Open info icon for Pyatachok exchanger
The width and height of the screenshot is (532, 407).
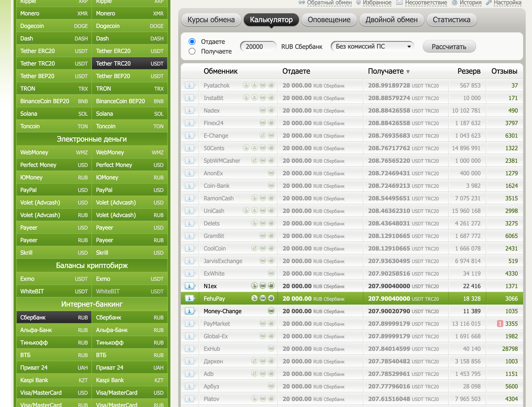[190, 85]
